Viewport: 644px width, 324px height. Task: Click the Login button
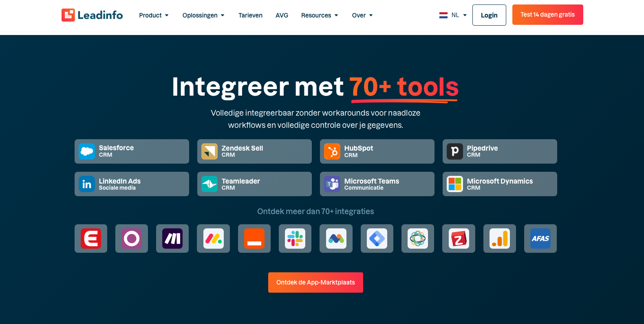coord(489,15)
